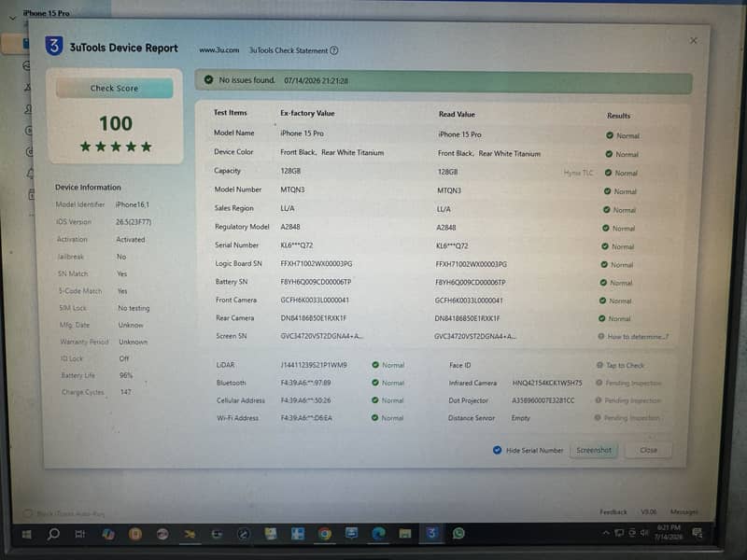
Task: Click the Battery Life 96% value
Action: (x=126, y=375)
